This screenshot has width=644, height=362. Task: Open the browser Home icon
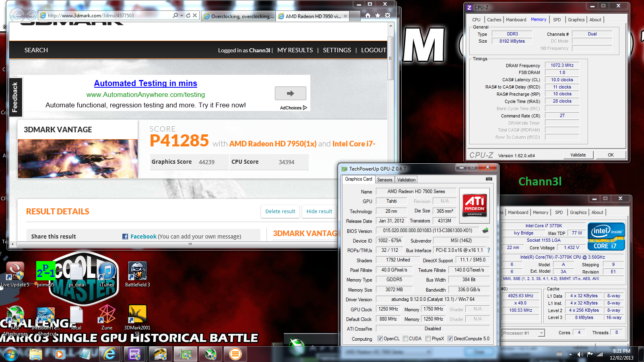367,15
